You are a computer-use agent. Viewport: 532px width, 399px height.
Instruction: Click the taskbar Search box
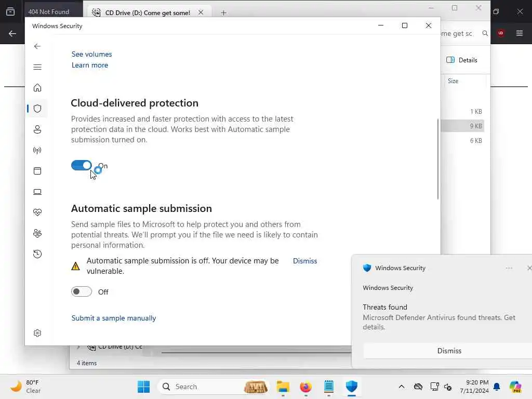214,387
